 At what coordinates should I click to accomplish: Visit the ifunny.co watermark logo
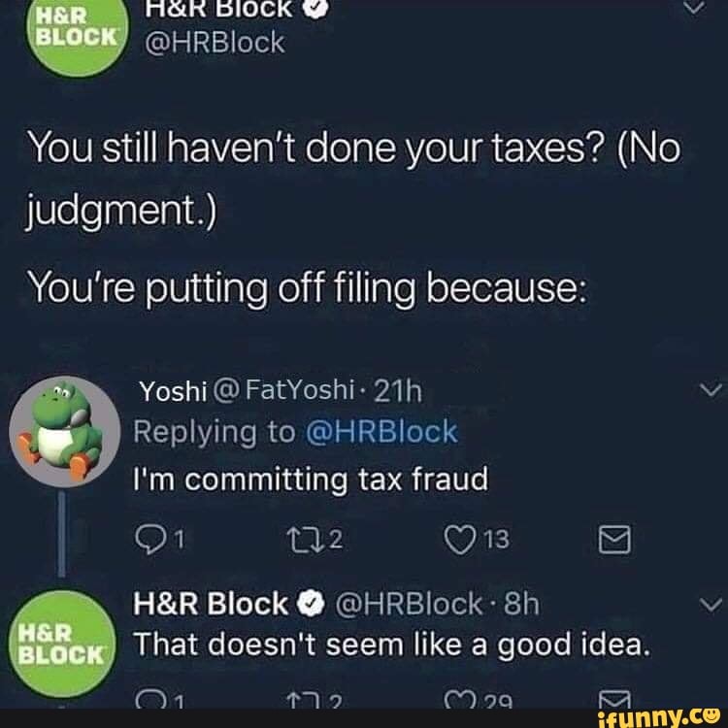click(x=659, y=718)
